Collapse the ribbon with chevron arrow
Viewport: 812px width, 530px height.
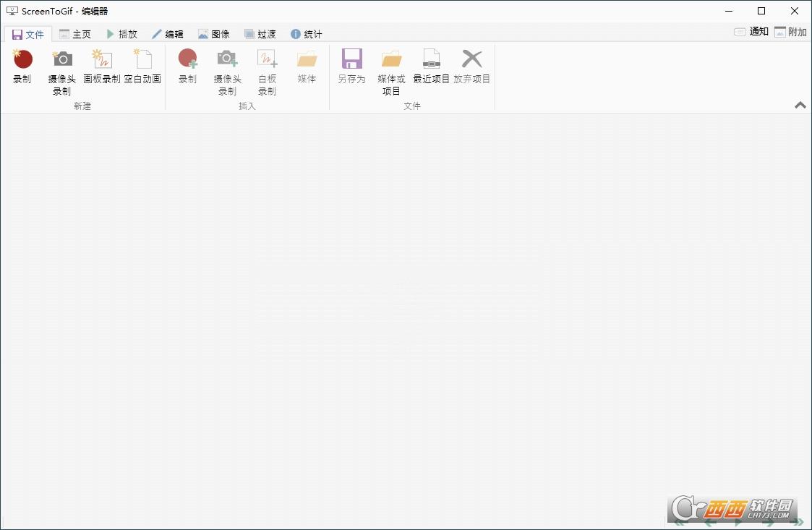click(x=800, y=105)
